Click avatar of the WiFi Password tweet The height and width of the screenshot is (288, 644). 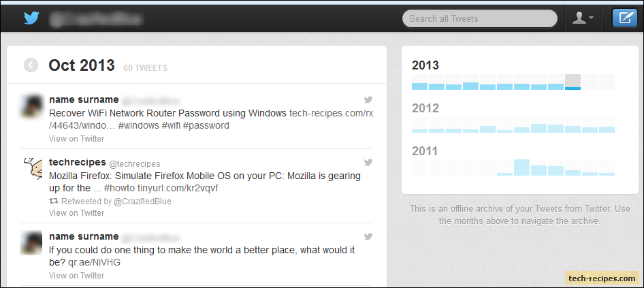point(31,106)
